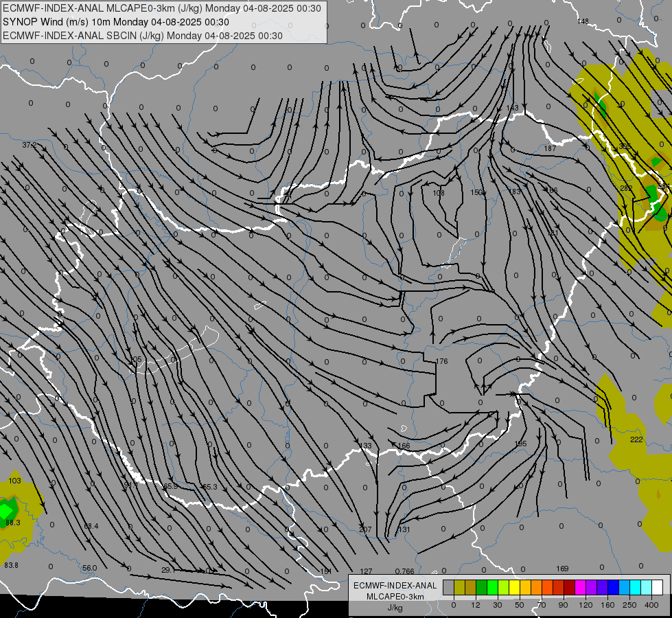Pick the white swatch at legend end

(658, 587)
